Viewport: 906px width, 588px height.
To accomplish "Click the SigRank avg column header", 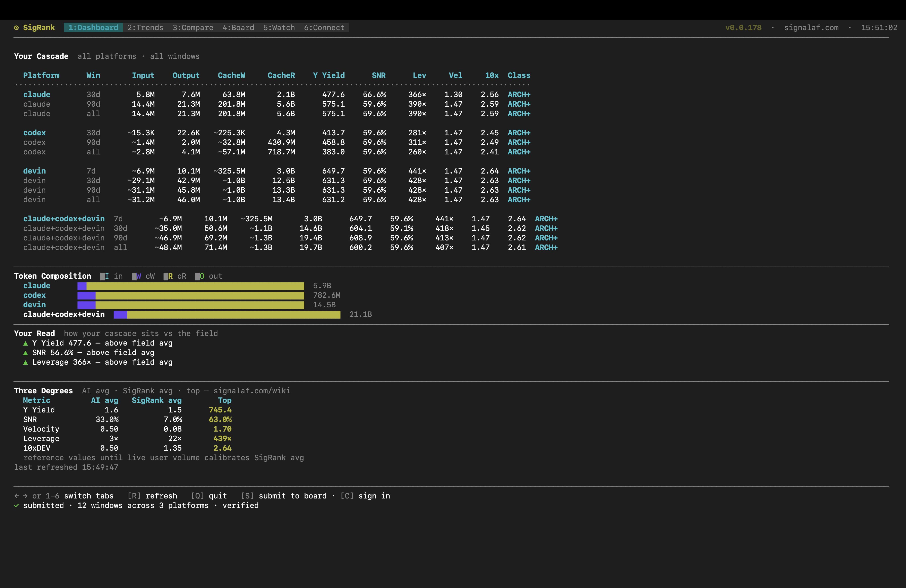I will (157, 400).
